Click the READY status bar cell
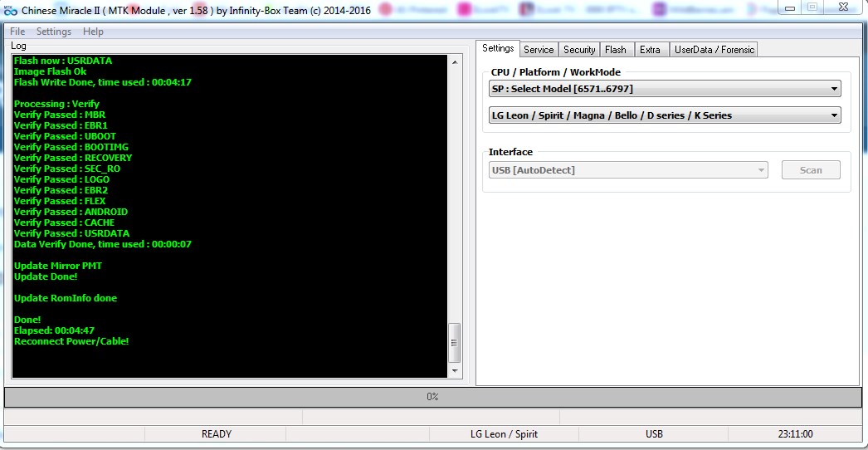Image resolution: width=868 pixels, height=450 pixels. [216, 434]
